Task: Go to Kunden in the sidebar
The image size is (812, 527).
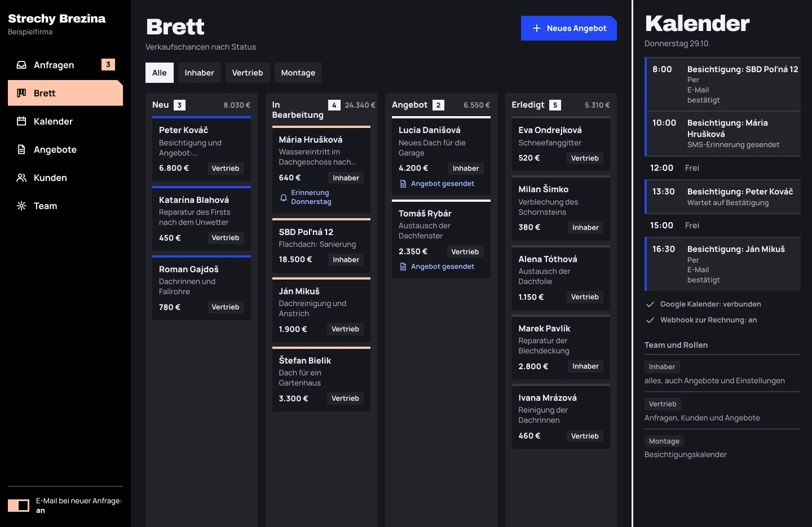Action: tap(65, 178)
